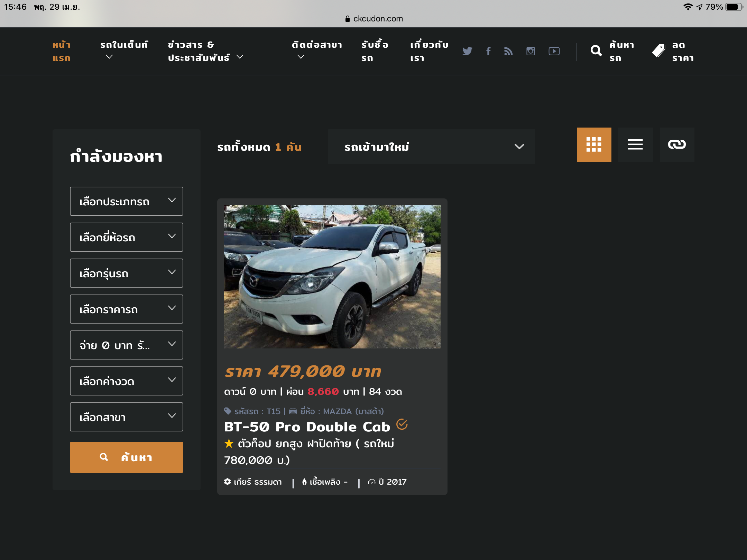Click the price tag discount icon
Viewport: 747px width, 560px height.
coord(658,51)
